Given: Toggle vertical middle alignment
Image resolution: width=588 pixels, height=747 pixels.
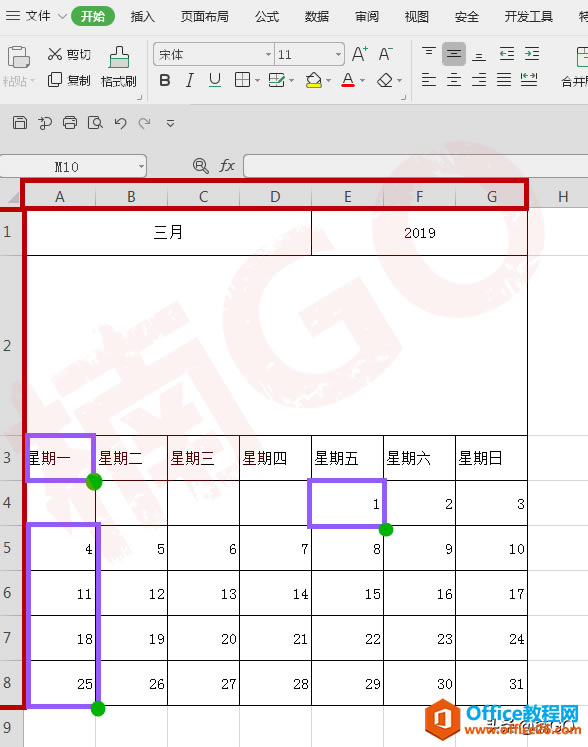Looking at the screenshot, I should [x=454, y=54].
